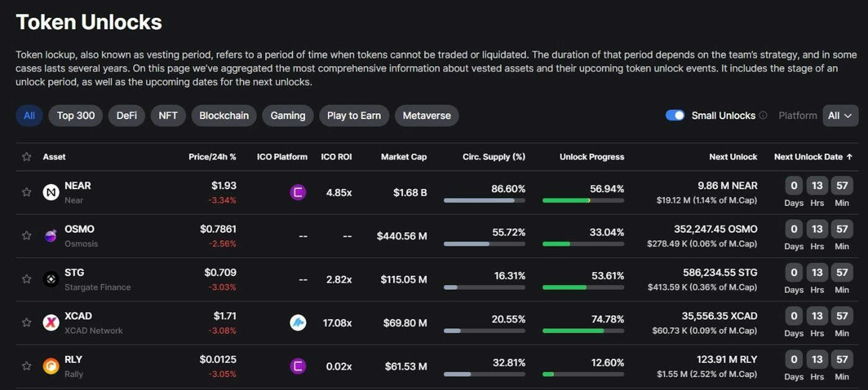The height and width of the screenshot is (390, 868).
Task: Switch to the DeFi filter tab
Action: (126, 115)
